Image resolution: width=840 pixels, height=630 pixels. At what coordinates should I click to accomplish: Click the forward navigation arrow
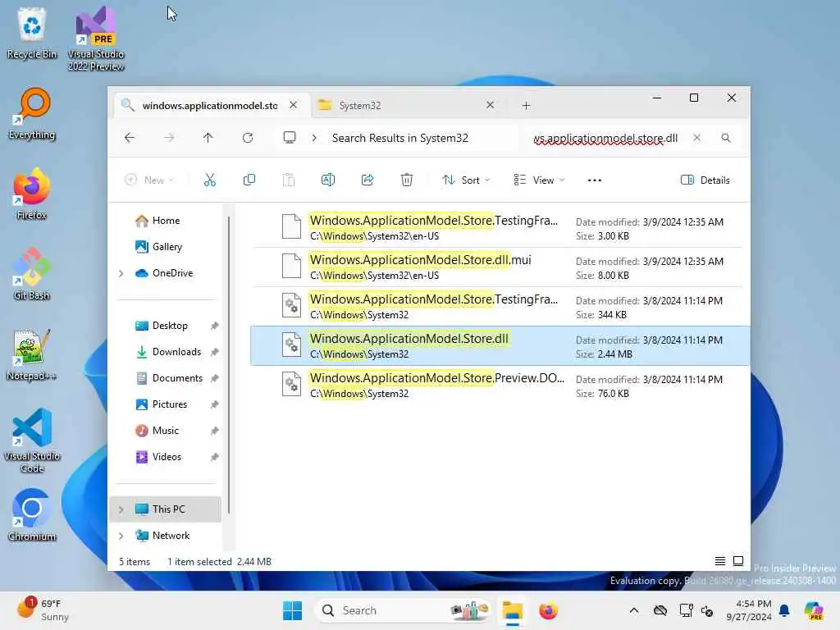169,138
